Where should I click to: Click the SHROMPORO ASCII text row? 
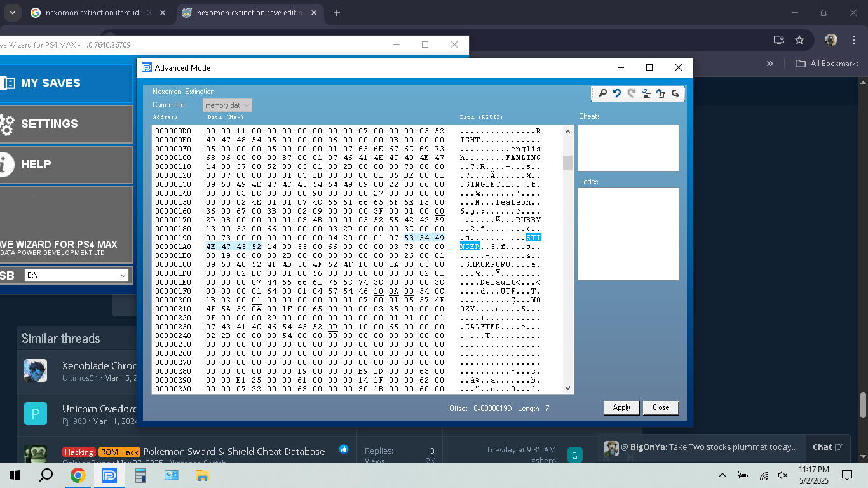click(x=501, y=264)
